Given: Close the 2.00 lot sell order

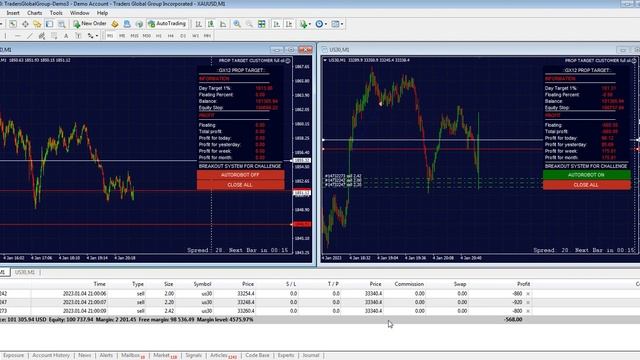Looking at the screenshot, I should point(528,293).
